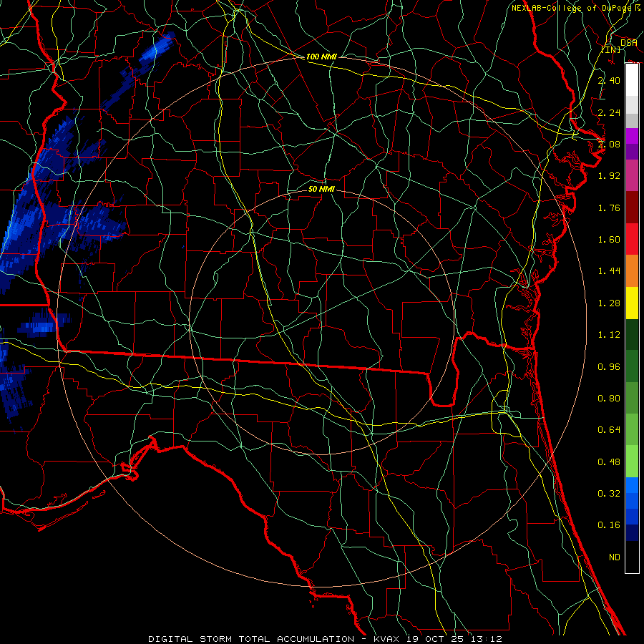The width and height of the screenshot is (644, 644).
Task: Click the green swatch beside 0.96
Action: tap(632, 366)
